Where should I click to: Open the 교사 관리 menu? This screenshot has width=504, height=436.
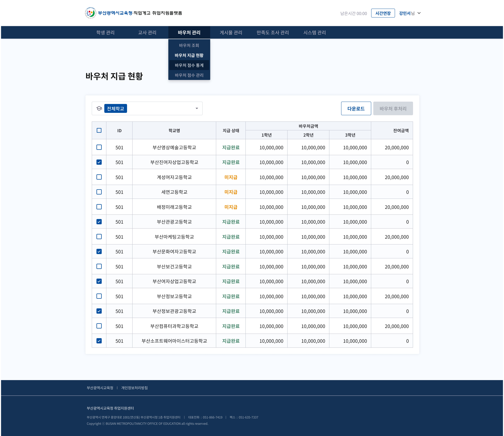147,32
